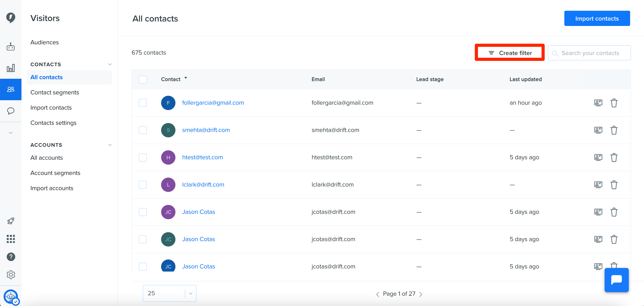Select the Contacts people icon in sidebar
Viewport: 644px width, 306px height.
11,89
